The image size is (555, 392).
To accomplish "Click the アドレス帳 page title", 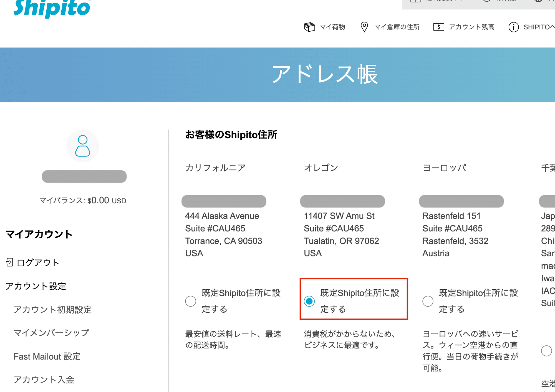I will tap(324, 74).
